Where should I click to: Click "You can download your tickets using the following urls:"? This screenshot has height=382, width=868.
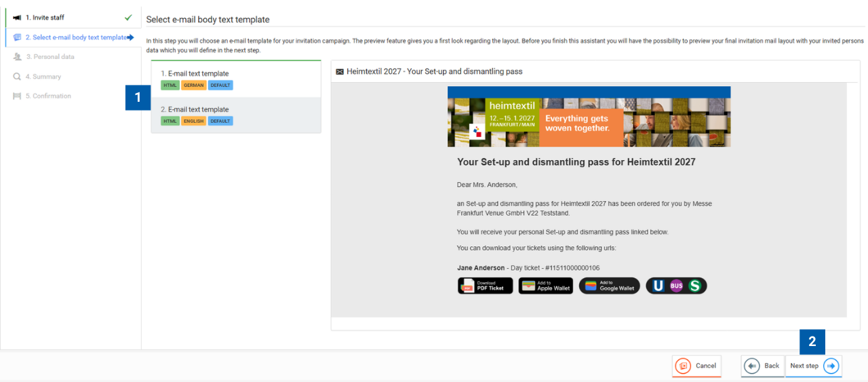(x=536, y=248)
